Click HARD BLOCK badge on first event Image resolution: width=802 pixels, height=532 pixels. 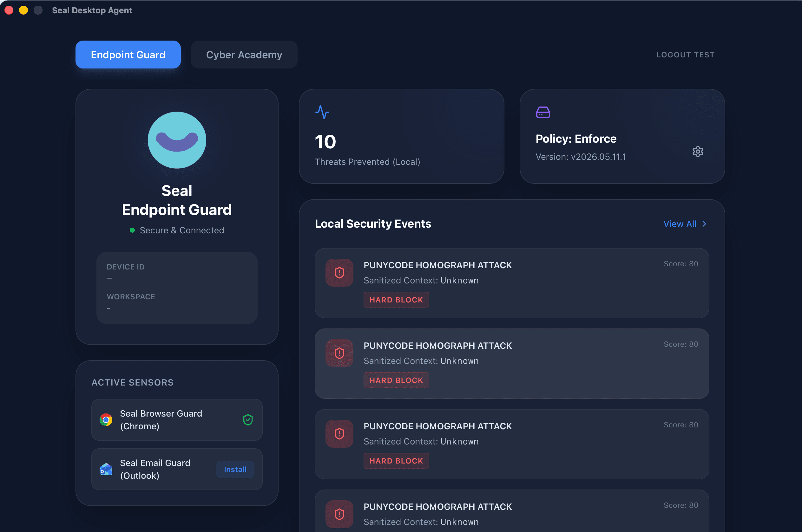point(396,300)
